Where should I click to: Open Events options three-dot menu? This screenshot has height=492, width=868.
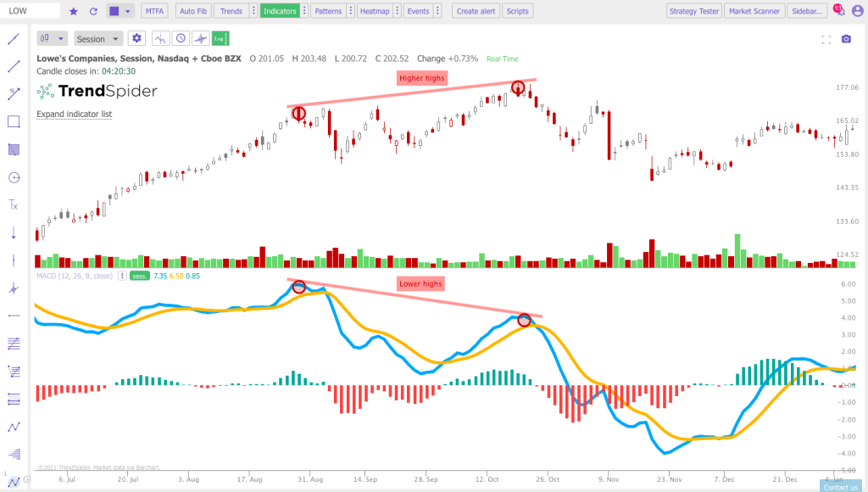coord(437,11)
